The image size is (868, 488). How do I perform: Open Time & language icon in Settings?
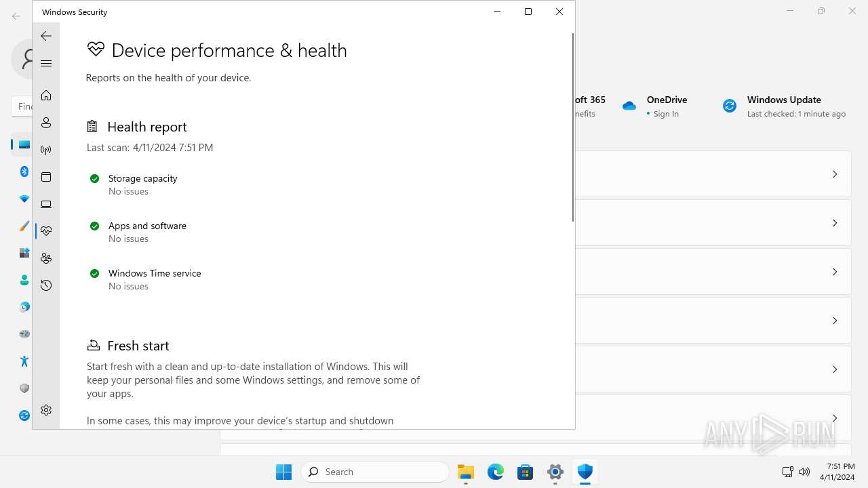[24, 307]
